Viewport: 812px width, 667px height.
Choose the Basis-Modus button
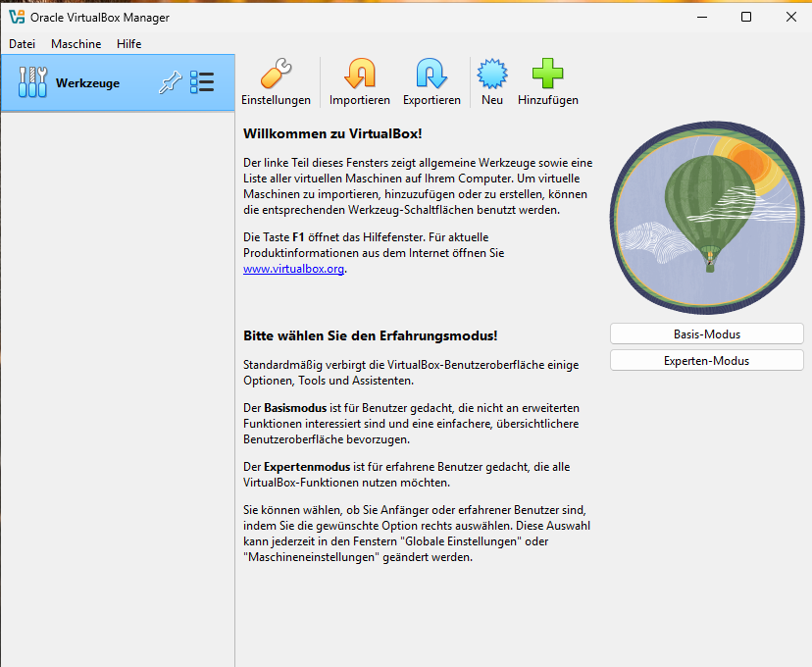tap(707, 334)
